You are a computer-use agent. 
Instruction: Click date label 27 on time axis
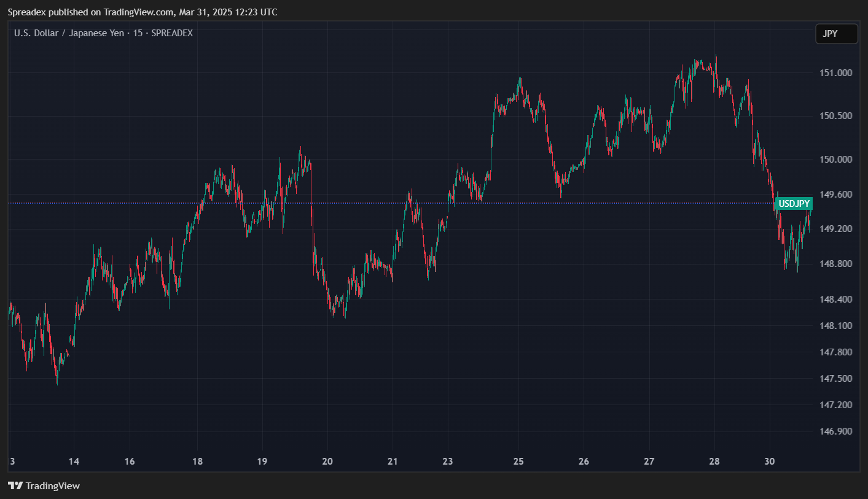650,462
